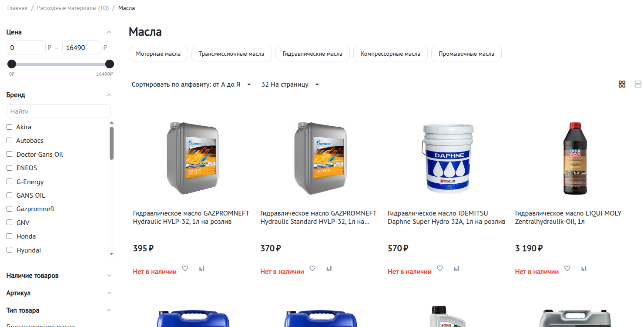This screenshot has height=327, width=644.
Task: Go to Главная breadcrumb link
Action: coord(17,8)
